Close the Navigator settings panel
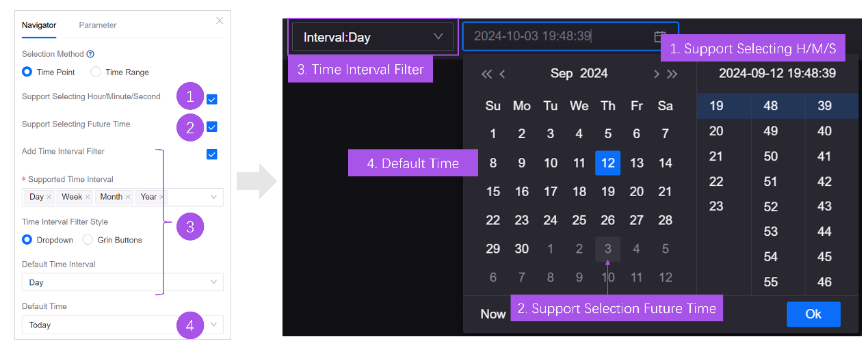The image size is (868, 352). coord(220,21)
